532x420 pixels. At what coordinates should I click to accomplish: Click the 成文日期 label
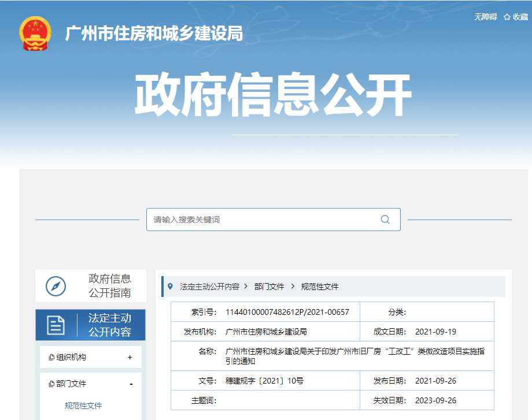pos(390,332)
